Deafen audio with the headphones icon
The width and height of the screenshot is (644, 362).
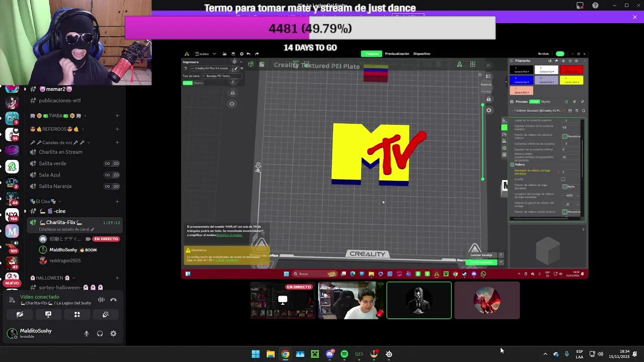coord(100,333)
